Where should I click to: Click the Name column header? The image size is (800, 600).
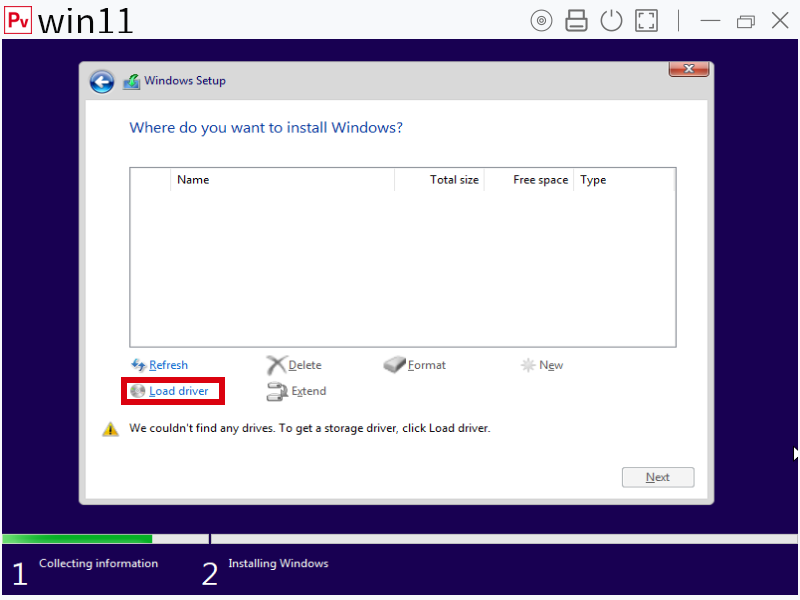pos(282,180)
